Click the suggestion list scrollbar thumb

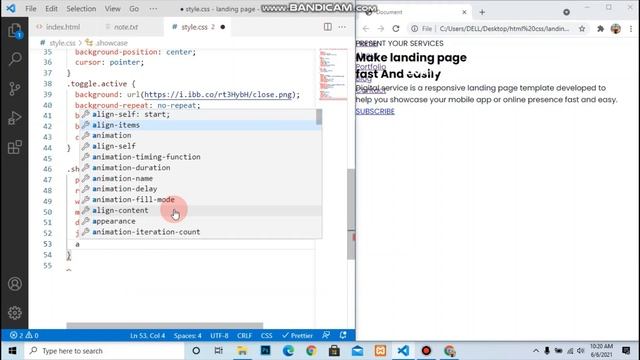click(x=319, y=117)
